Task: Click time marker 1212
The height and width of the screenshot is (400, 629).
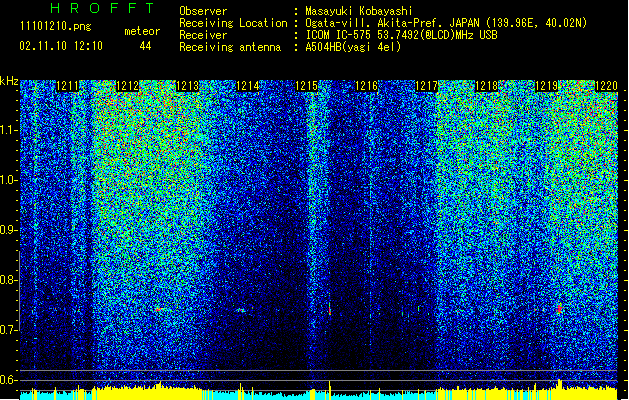Action: point(127,86)
